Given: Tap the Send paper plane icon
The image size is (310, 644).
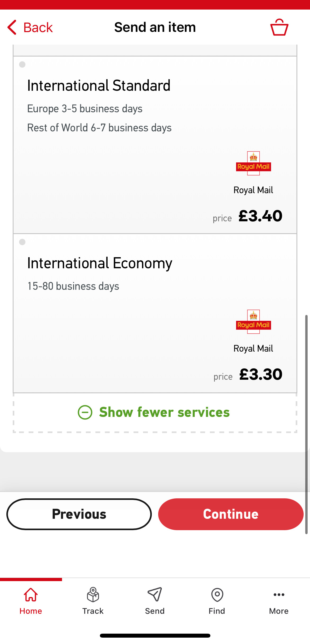Looking at the screenshot, I should coord(155,595).
